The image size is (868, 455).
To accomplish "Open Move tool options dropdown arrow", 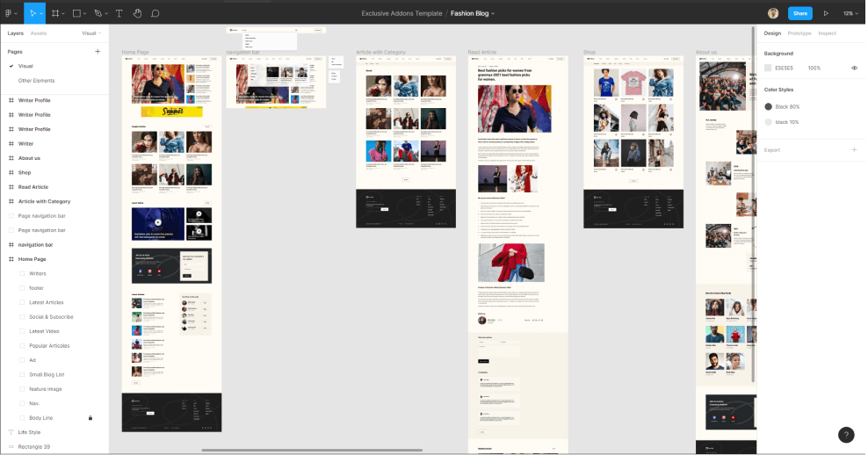I will 41,14.
